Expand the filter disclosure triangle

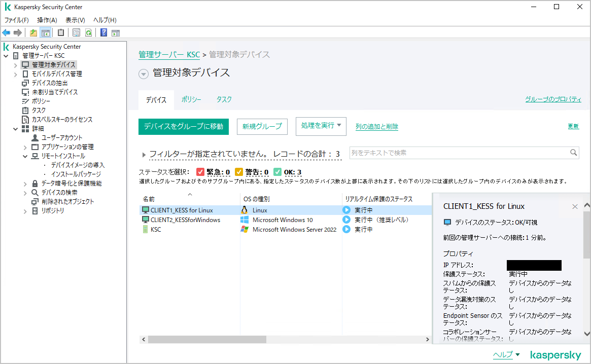coord(144,155)
